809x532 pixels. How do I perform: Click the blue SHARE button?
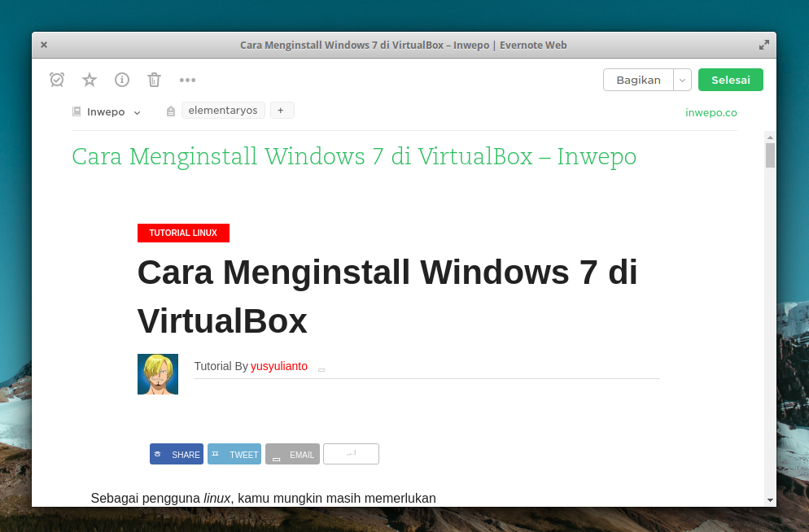click(x=177, y=454)
